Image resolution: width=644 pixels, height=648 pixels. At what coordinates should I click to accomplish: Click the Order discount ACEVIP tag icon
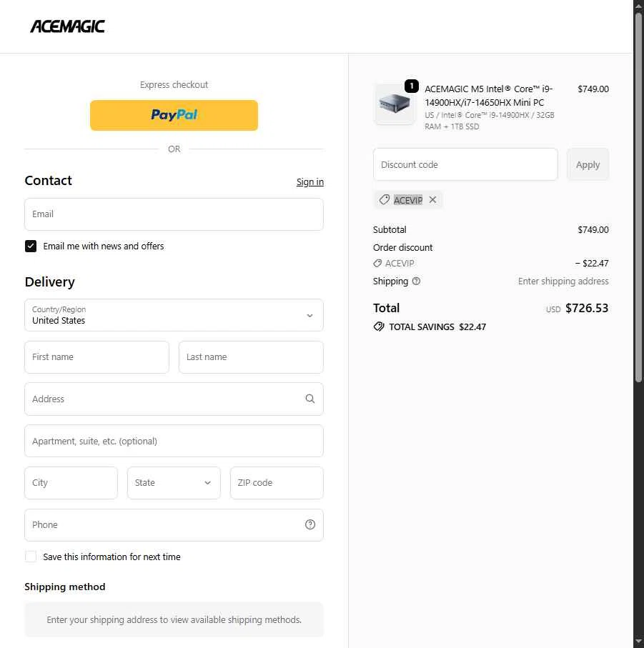[377, 263]
